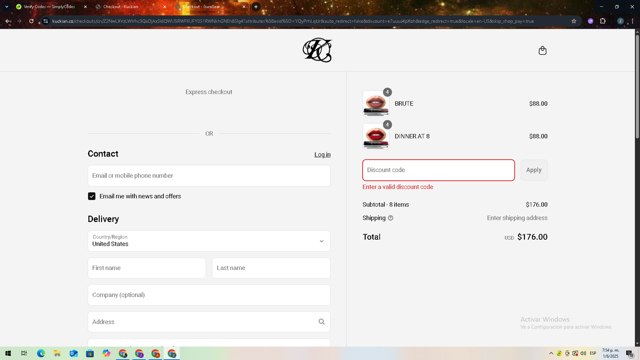The width and height of the screenshot is (640, 360).
Task: Click the BRUTE product name
Action: [404, 104]
